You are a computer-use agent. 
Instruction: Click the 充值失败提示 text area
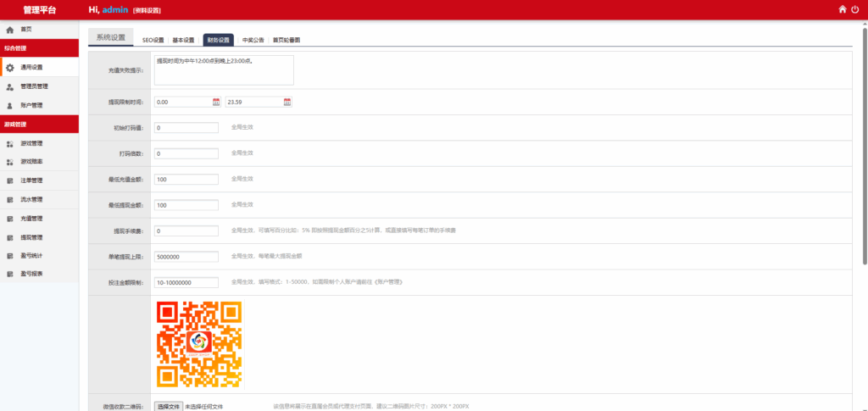(x=224, y=70)
